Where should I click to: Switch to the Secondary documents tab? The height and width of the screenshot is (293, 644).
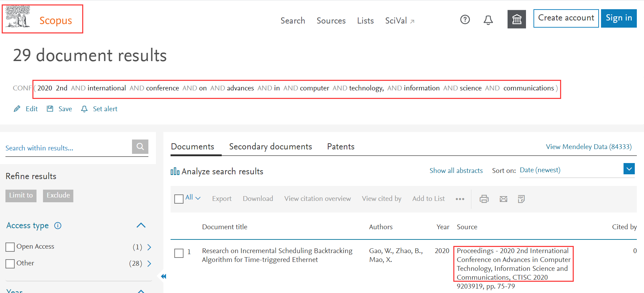(x=270, y=147)
